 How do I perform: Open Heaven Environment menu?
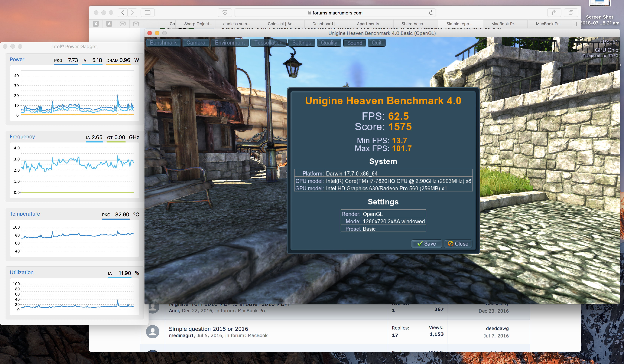click(x=230, y=43)
